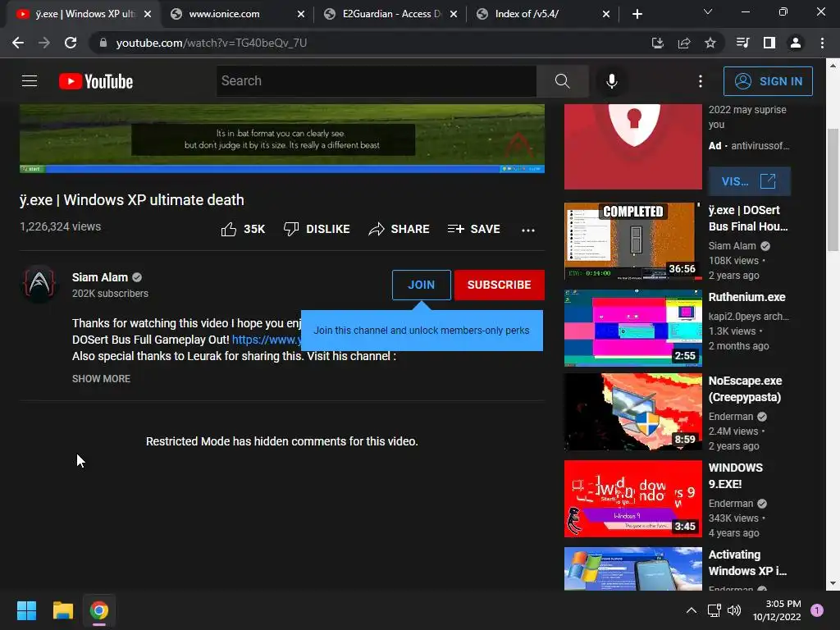Open NoEscape.exe (Creepypasta) thumbnail
Viewport: 840px width, 630px height.
(633, 412)
